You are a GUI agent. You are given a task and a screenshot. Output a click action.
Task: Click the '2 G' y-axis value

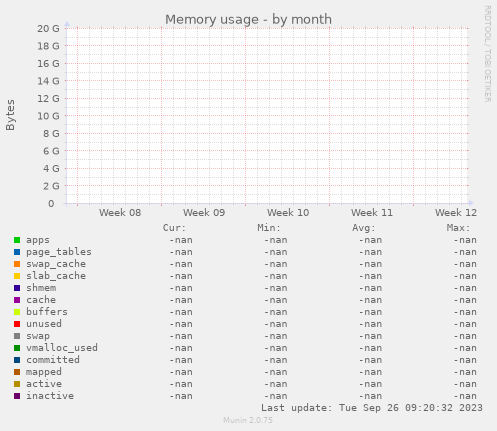(51, 186)
